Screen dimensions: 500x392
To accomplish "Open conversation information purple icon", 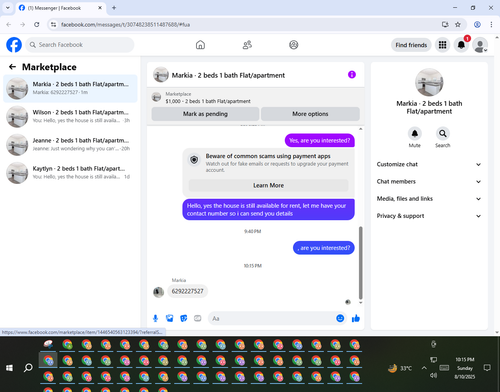I will (x=352, y=75).
